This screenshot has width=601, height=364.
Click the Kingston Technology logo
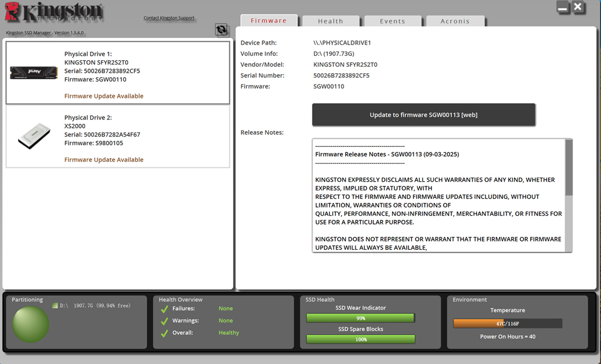pos(53,12)
